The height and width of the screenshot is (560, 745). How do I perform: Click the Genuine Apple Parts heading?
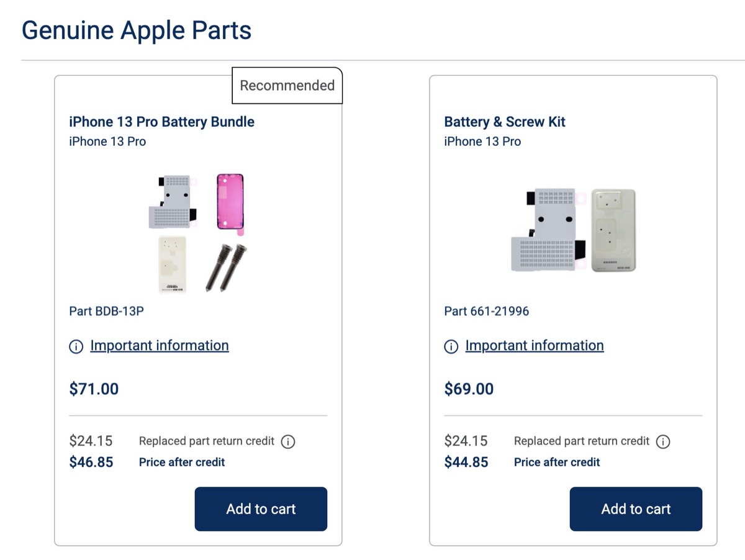[x=137, y=30]
